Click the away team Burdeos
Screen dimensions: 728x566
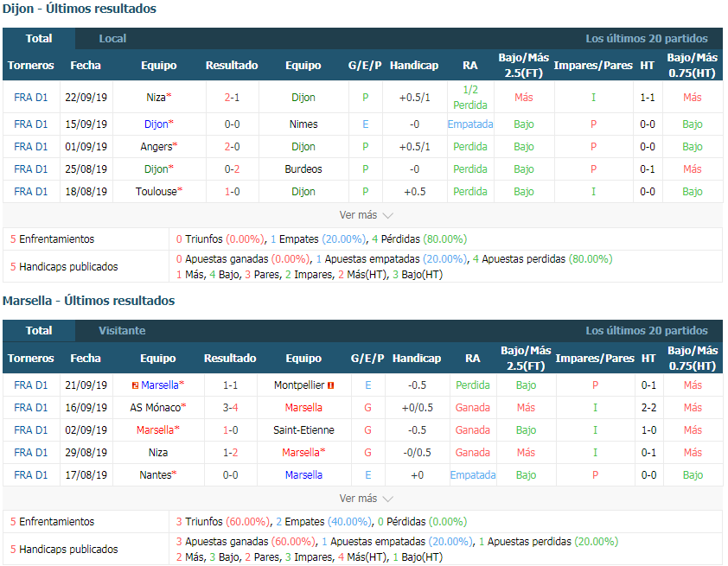[303, 169]
